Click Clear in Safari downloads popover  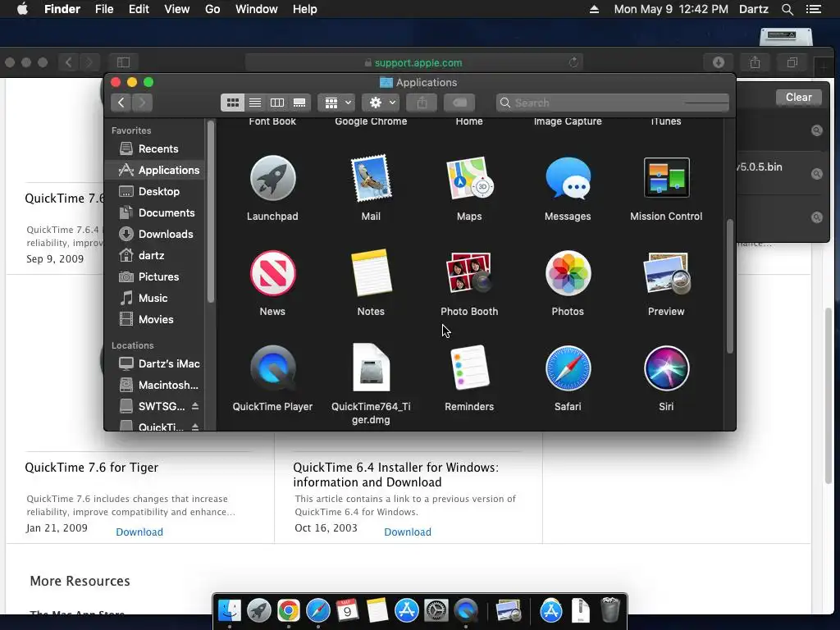[799, 98]
